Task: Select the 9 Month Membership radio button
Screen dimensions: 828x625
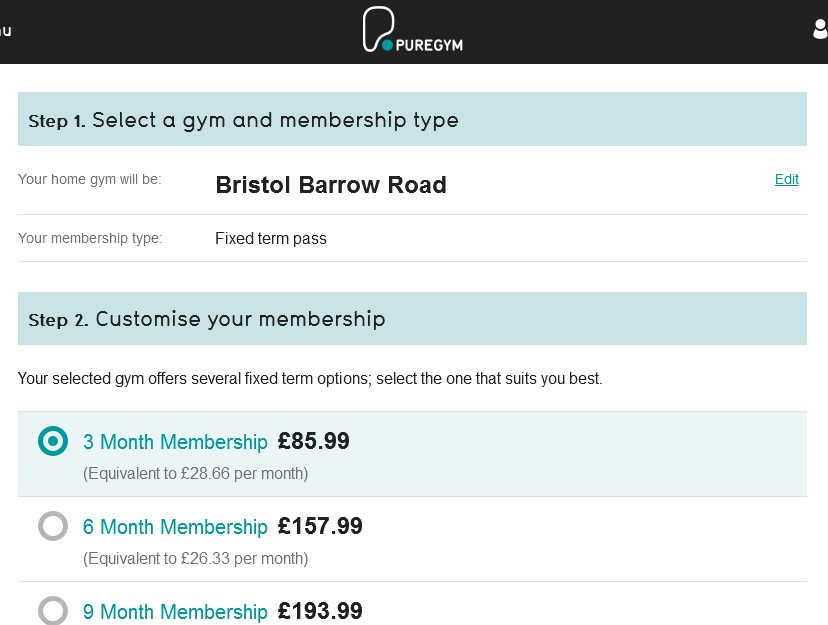Action: (x=53, y=610)
